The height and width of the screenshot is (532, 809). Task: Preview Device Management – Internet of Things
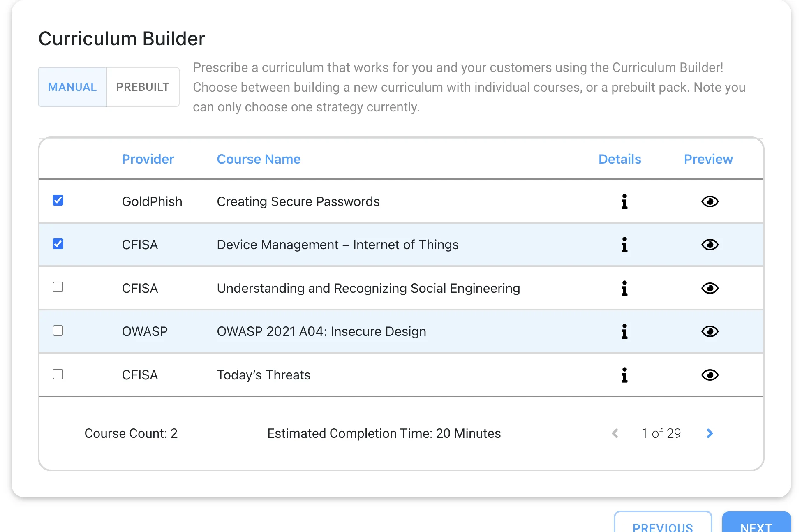710,245
